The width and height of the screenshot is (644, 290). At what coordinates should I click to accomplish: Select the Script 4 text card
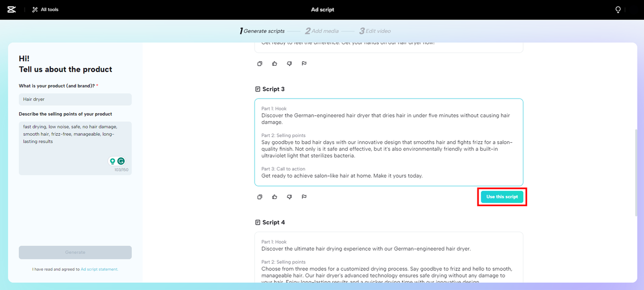(389, 257)
